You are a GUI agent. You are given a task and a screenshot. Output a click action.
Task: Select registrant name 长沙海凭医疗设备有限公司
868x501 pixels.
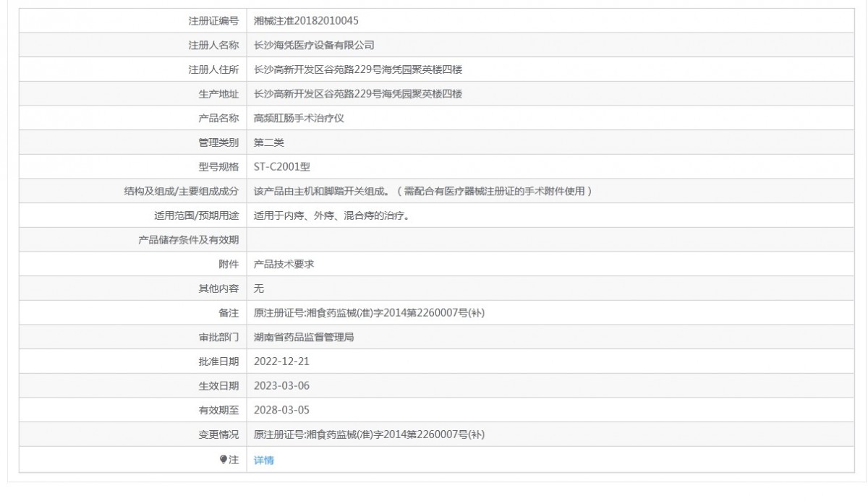(x=314, y=45)
